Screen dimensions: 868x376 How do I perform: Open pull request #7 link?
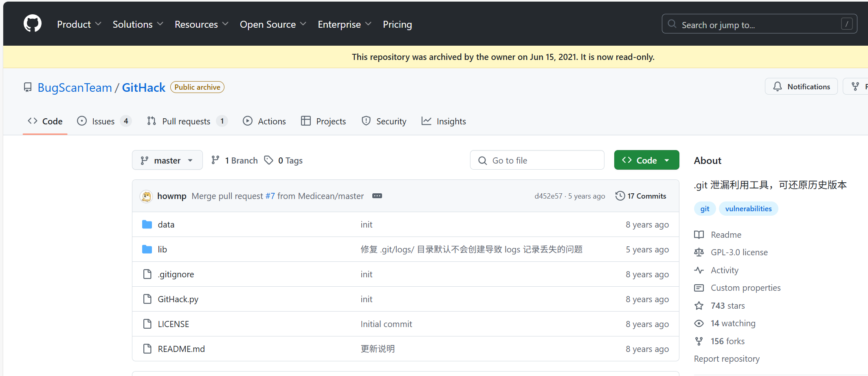point(270,196)
